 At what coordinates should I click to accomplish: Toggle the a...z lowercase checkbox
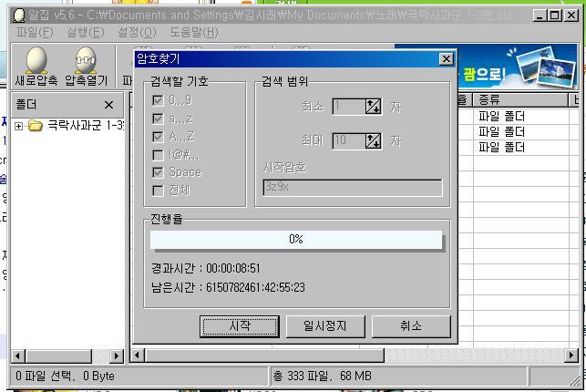coord(158,119)
